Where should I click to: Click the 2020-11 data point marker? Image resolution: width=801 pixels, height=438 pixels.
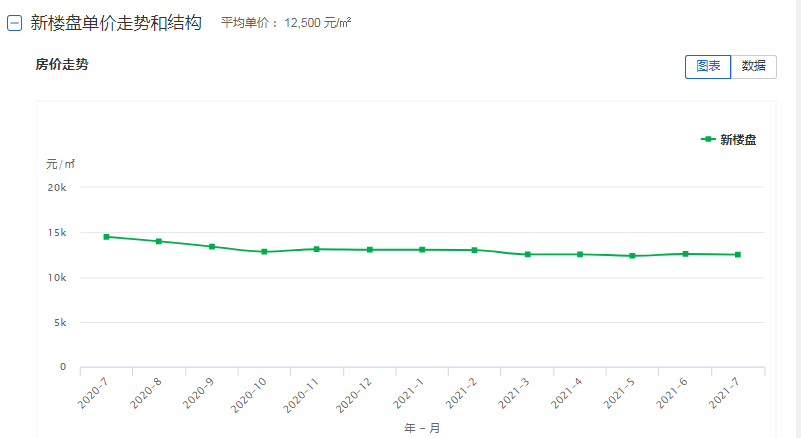(x=317, y=249)
